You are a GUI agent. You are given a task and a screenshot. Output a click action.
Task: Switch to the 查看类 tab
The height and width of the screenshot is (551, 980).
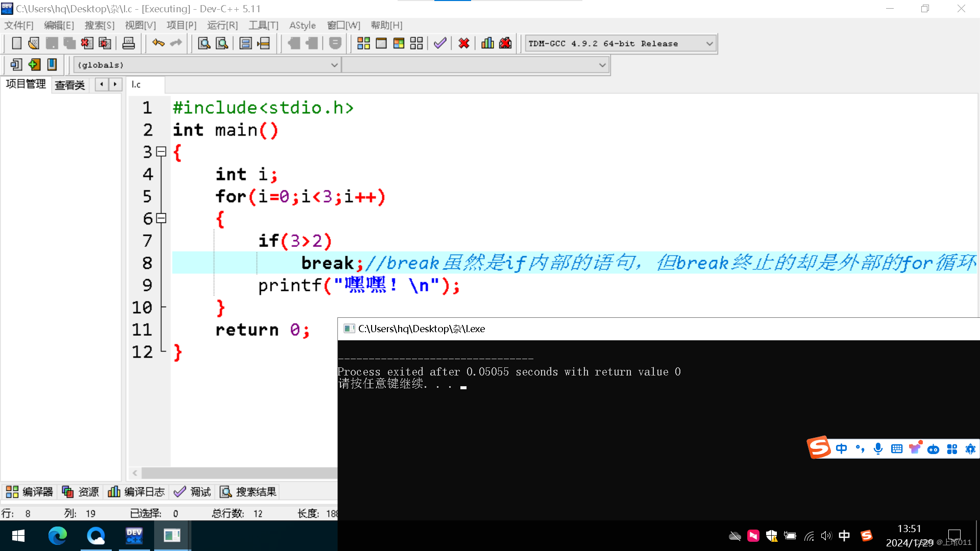(x=70, y=85)
